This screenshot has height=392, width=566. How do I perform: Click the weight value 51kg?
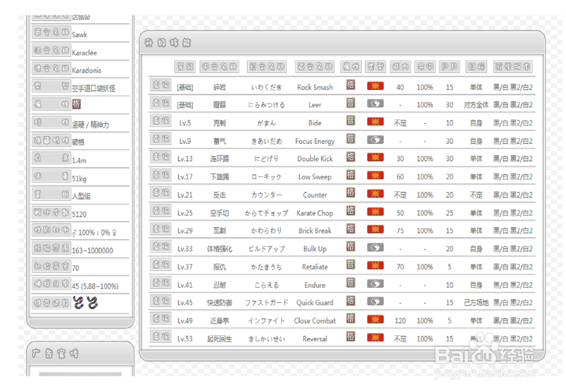(x=79, y=179)
